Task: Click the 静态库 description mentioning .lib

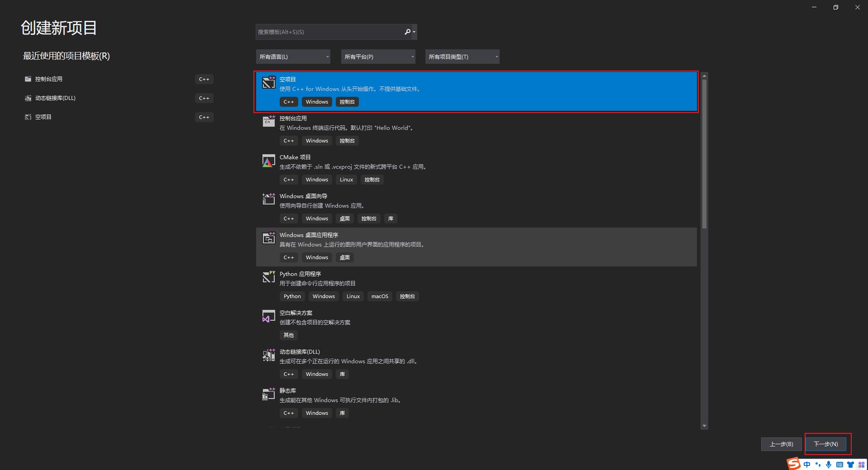Action: pyautogui.click(x=340, y=400)
